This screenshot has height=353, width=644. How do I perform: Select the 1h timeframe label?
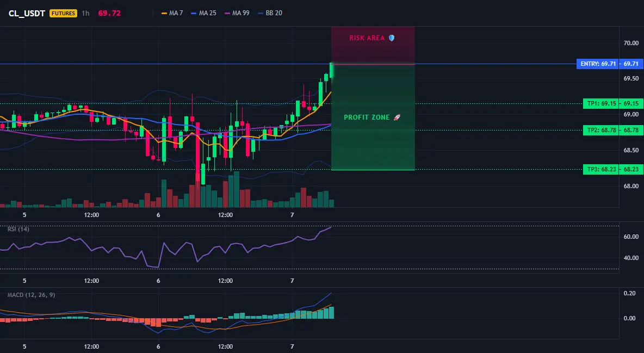click(x=85, y=13)
